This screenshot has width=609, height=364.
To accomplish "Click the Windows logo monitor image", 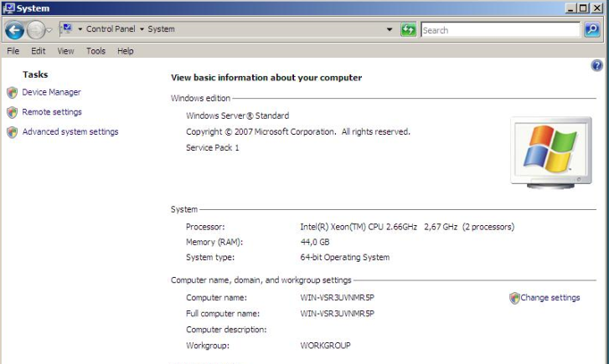I will 550,152.
